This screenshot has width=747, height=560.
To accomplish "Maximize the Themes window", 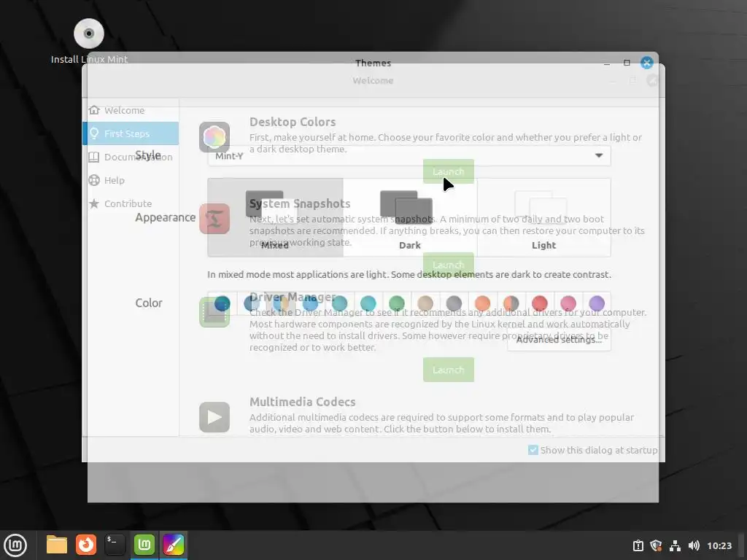I will pyautogui.click(x=627, y=63).
